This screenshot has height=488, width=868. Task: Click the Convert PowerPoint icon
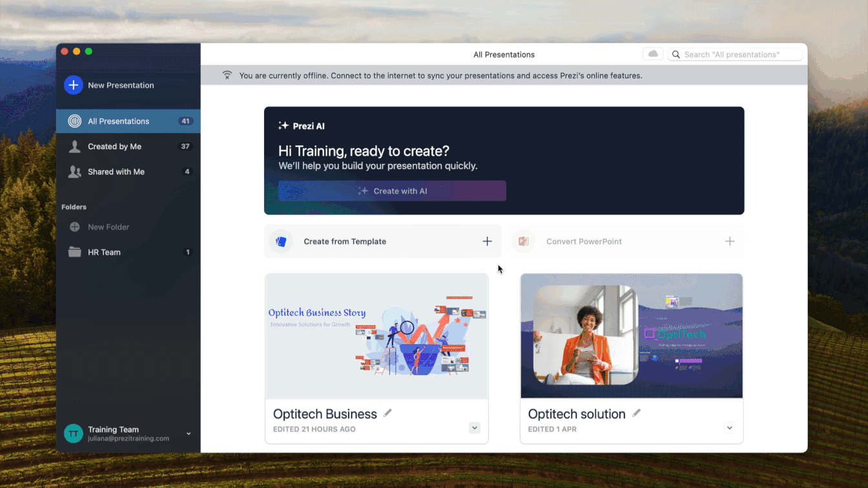click(523, 241)
